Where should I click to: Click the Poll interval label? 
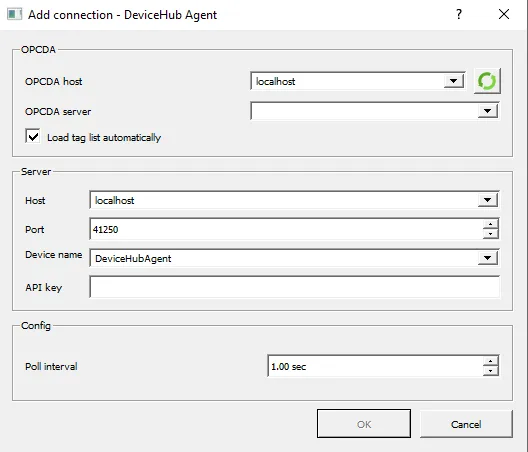(x=51, y=366)
